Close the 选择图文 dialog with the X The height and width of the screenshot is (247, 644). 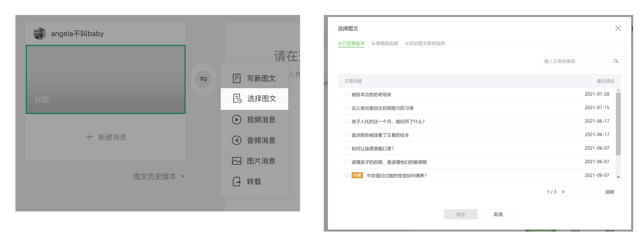(x=618, y=28)
